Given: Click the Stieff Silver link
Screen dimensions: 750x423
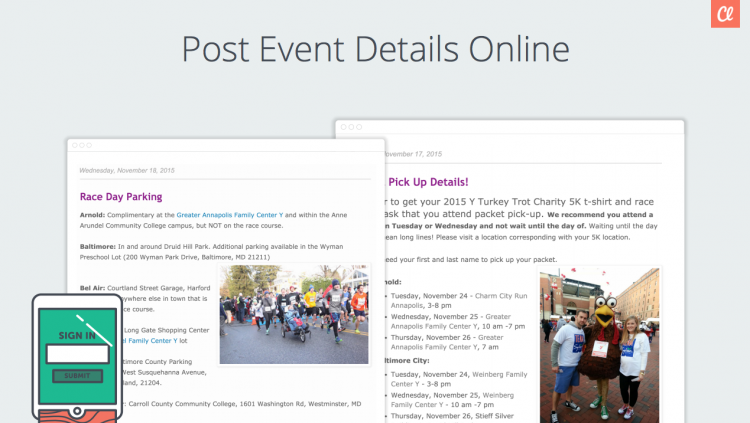Looking at the screenshot, I should point(495,416).
